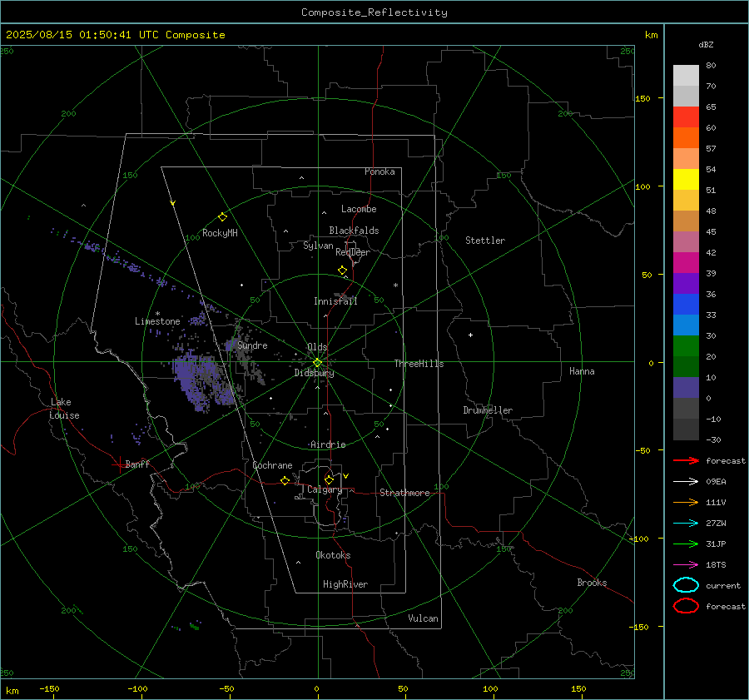The width and height of the screenshot is (749, 700).
Task: Click the Calgary city label
Action: [325, 489]
